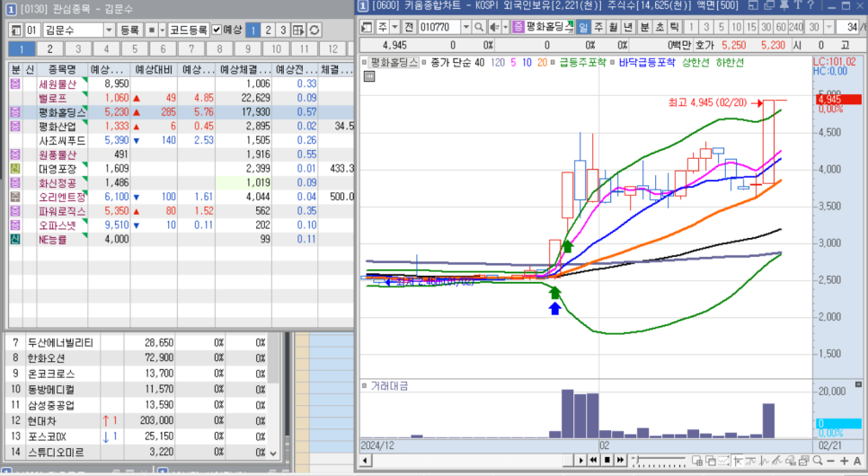Image resolution: width=868 pixels, height=476 pixels.
Task: Select monthly 월 period toggle
Action: coord(613,27)
